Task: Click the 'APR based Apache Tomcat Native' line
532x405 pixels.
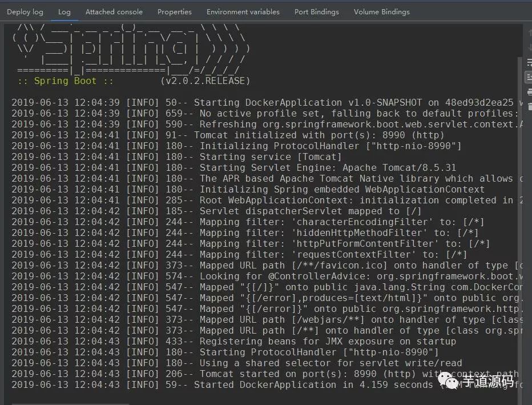Action: (x=267, y=179)
